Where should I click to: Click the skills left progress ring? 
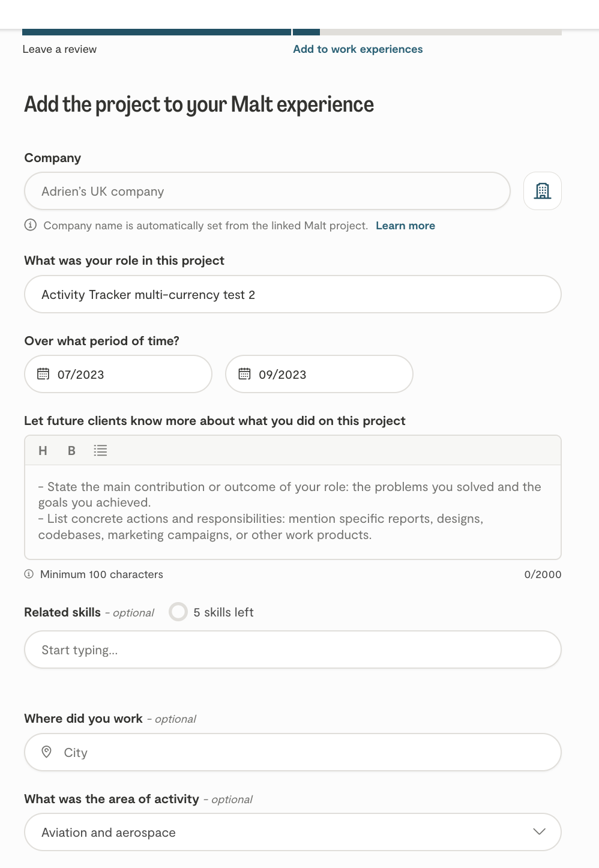coord(178,612)
